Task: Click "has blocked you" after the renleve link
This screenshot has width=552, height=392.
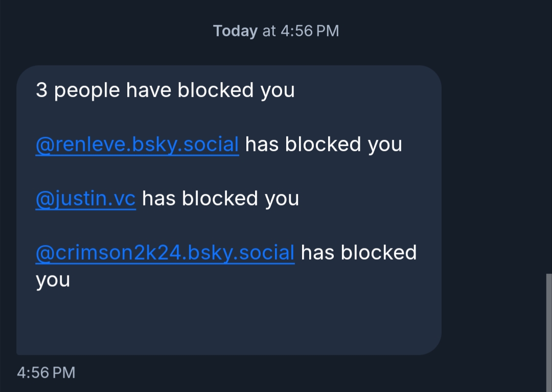Action: 324,145
